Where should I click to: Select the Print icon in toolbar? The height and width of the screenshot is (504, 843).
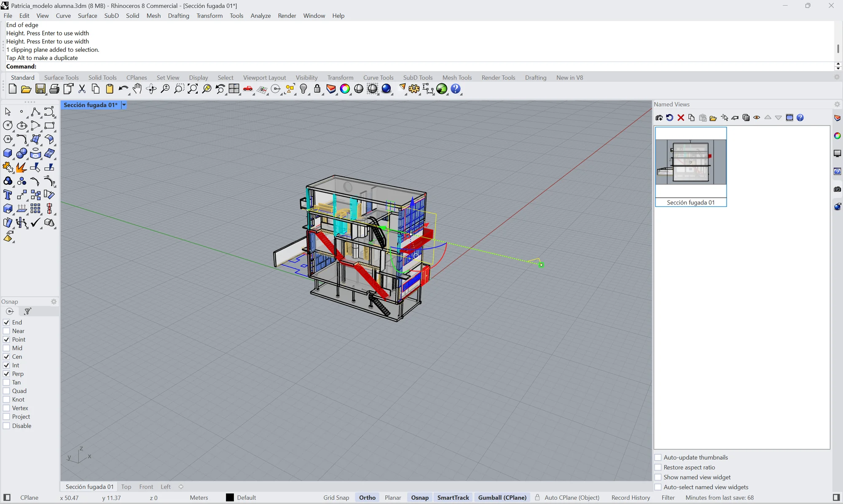[54, 89]
